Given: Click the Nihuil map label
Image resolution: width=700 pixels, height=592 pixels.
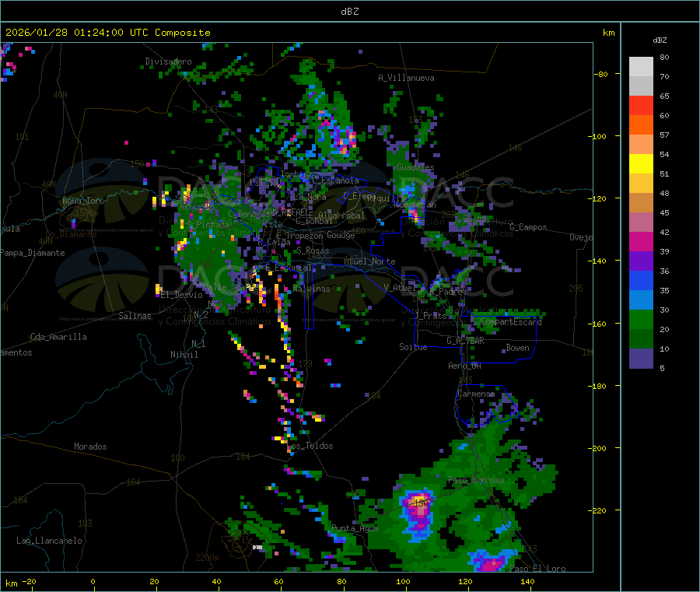Looking at the screenshot, I should [x=184, y=355].
